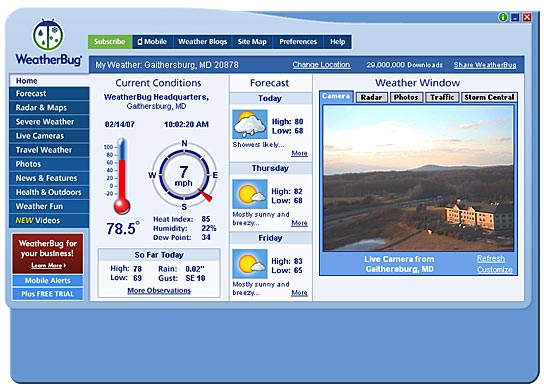Click the wind compass showing 7 mph
Viewport: 544px width, 390px height.
point(184,175)
